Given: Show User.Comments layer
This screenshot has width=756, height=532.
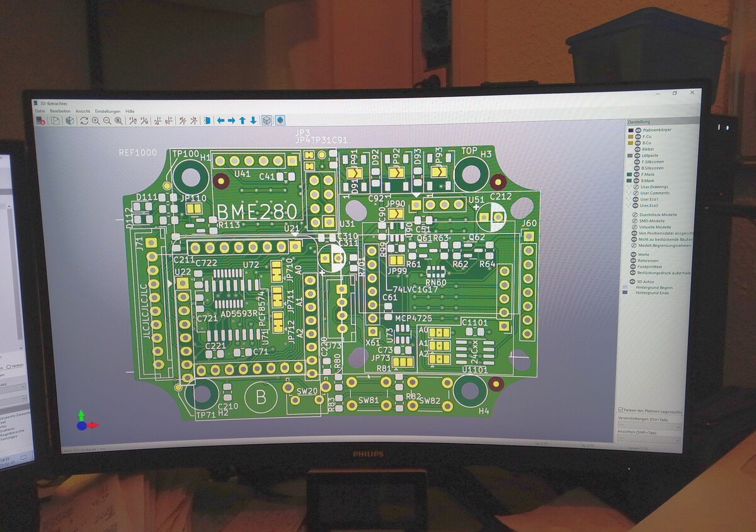Looking at the screenshot, I should [636, 193].
